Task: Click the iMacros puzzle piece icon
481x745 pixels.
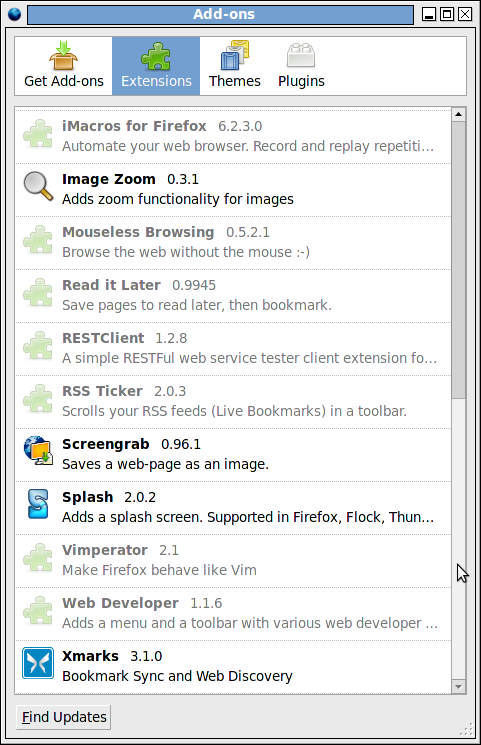Action: click(38, 133)
